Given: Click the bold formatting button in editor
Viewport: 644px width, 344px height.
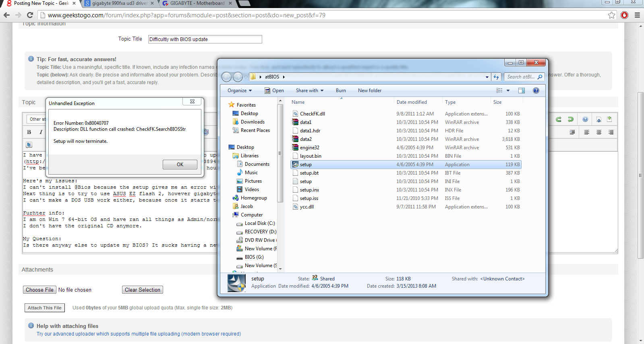Looking at the screenshot, I should [29, 132].
